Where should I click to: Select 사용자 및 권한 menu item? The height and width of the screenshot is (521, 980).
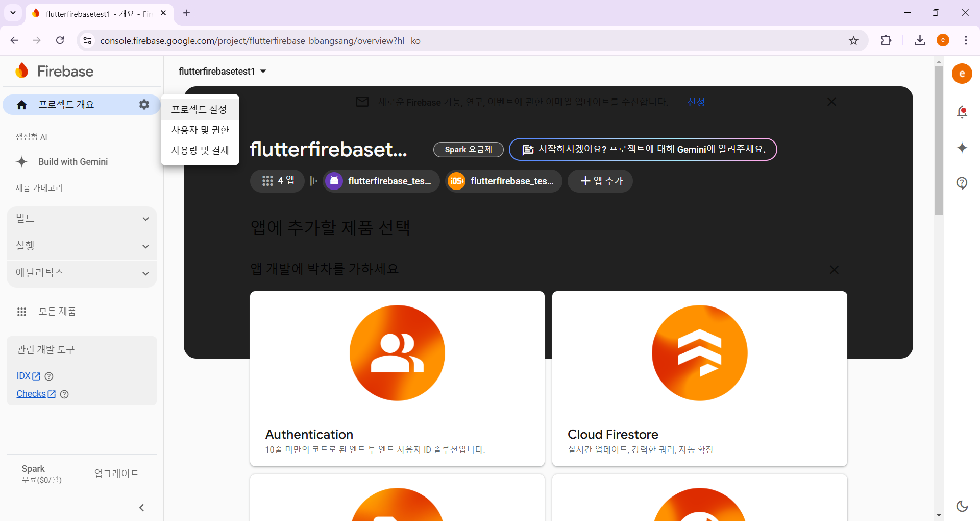click(x=200, y=130)
